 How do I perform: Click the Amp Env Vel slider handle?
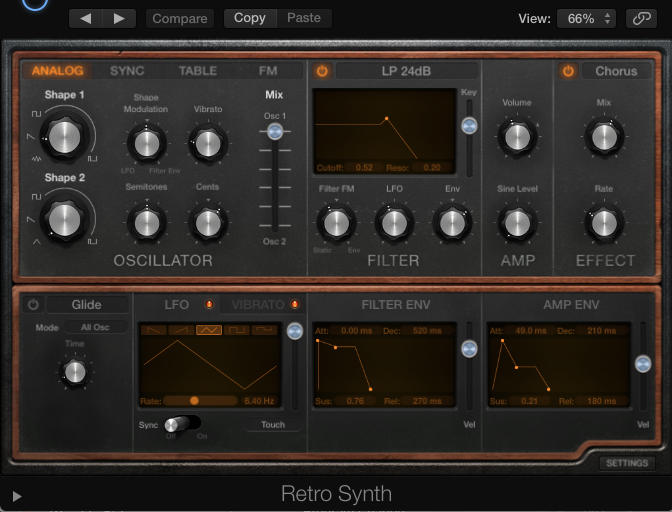coord(643,364)
